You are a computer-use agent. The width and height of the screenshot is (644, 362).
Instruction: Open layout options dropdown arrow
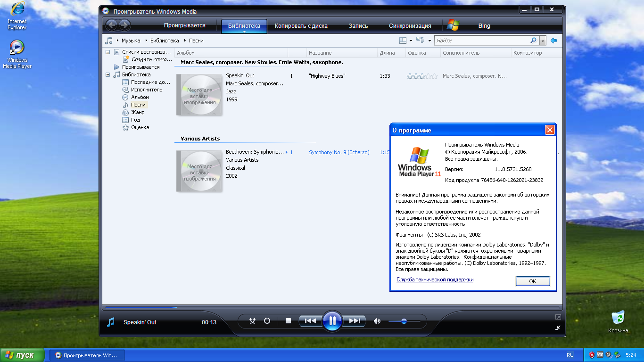tap(411, 41)
